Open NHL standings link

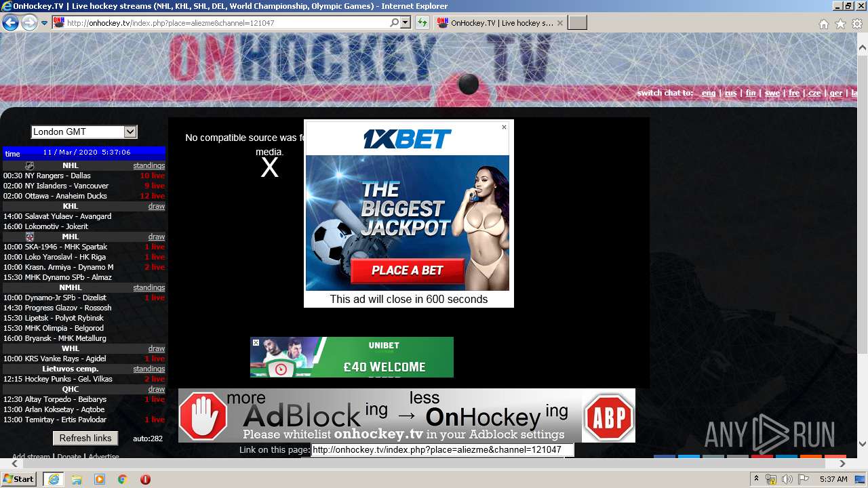tap(149, 165)
